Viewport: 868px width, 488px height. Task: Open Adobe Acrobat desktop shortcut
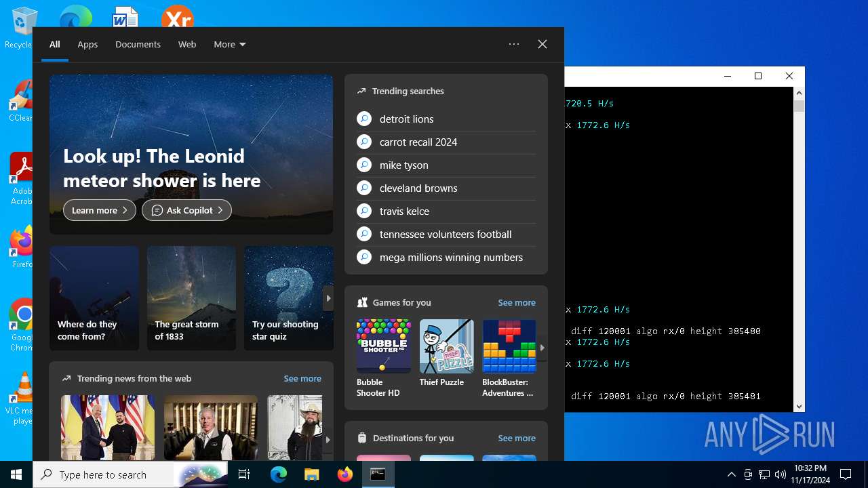pos(20,179)
